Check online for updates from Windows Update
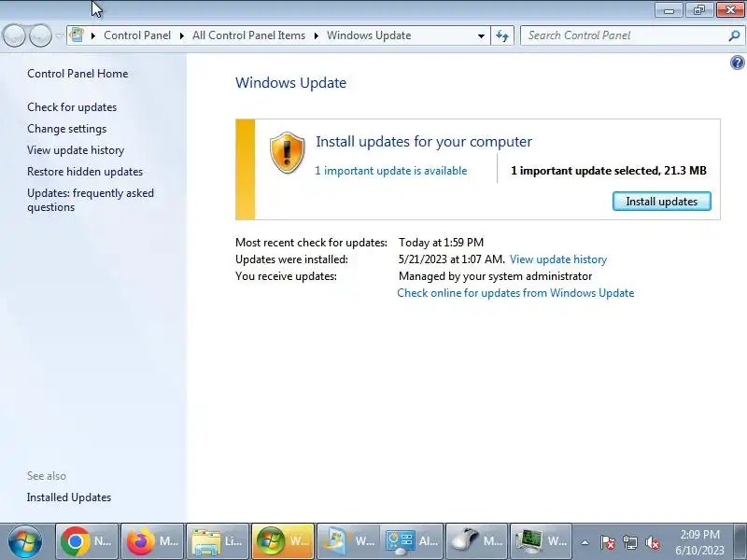This screenshot has height=560, width=747. [515, 293]
